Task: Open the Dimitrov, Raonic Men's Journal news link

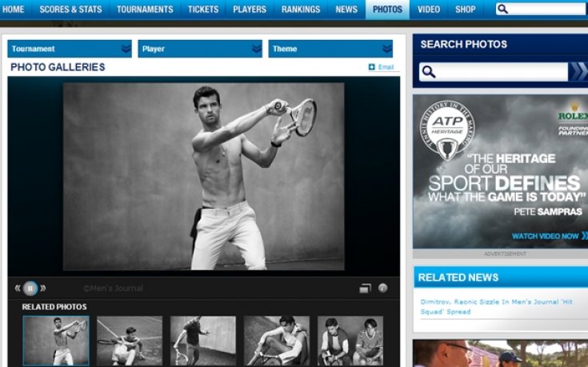Action: [x=496, y=307]
